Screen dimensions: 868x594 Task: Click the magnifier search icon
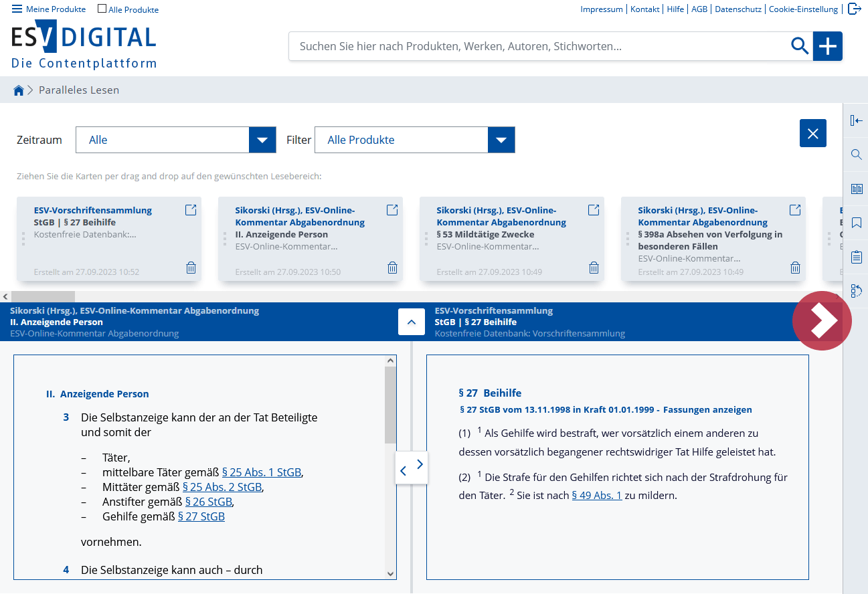800,45
